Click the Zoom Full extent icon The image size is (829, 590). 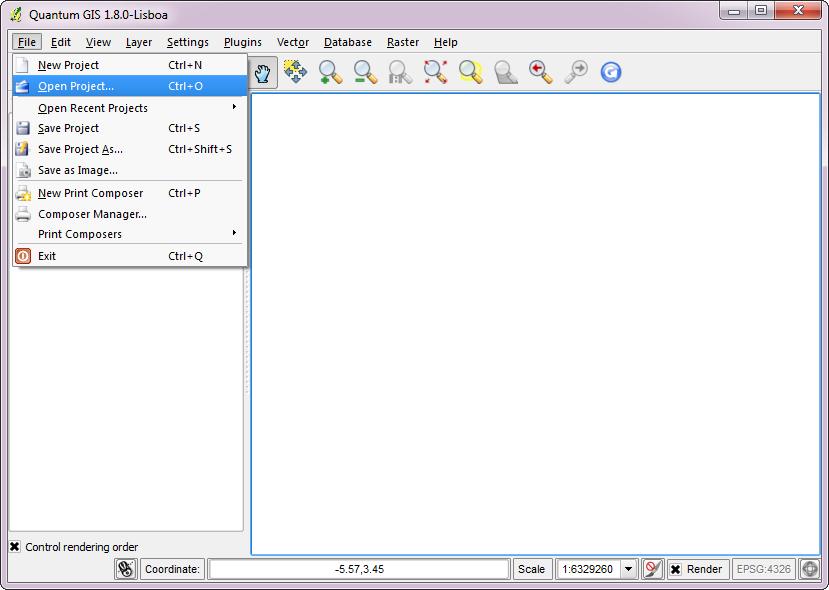[435, 72]
